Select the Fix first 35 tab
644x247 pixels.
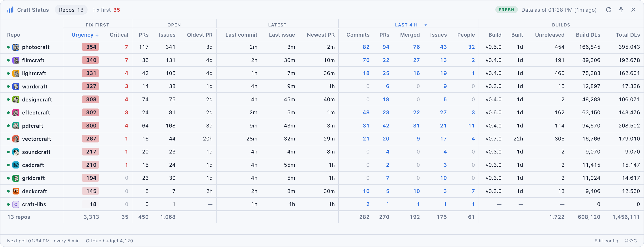[x=106, y=10]
